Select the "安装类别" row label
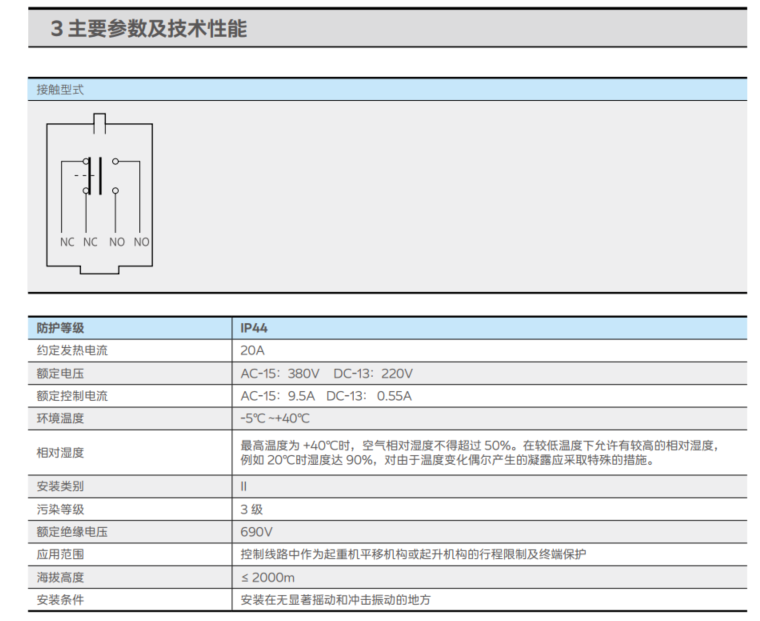Image resolution: width=760 pixels, height=621 pixels. (x=60, y=486)
